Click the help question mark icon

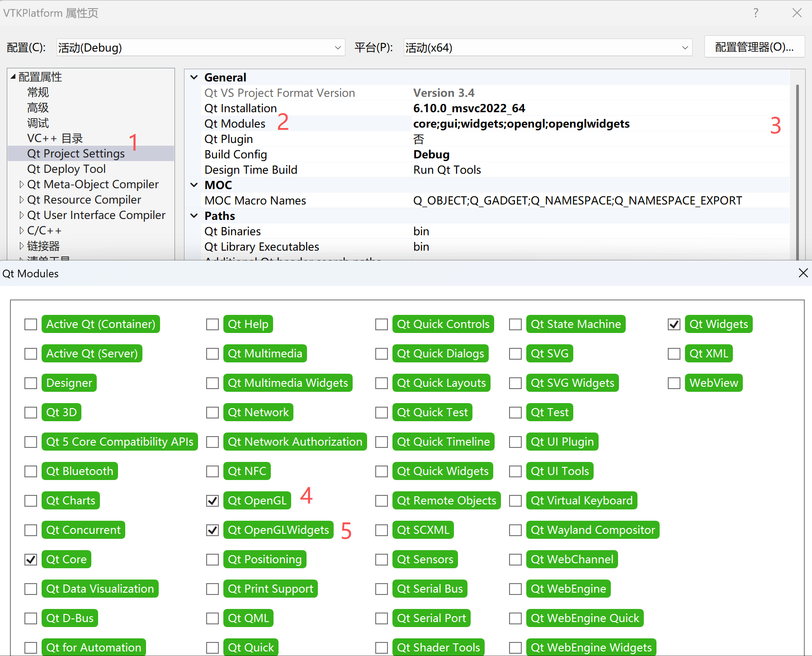coord(755,13)
